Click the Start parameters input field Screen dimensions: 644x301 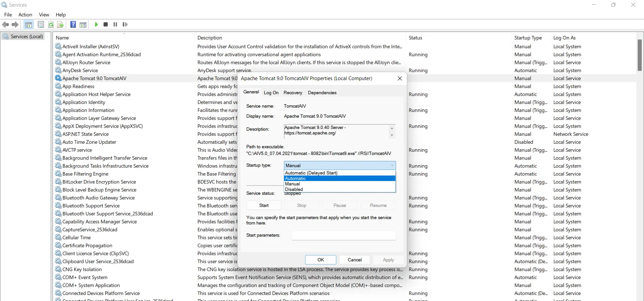(344, 235)
